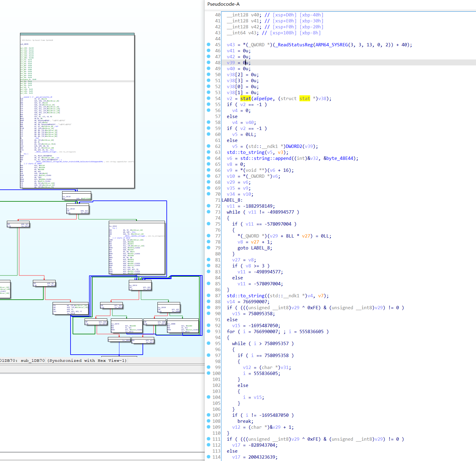Viewport: 476px width, 461px height.
Task: Click 'v4 = v40;' on line 58
Action: coord(244,122)
